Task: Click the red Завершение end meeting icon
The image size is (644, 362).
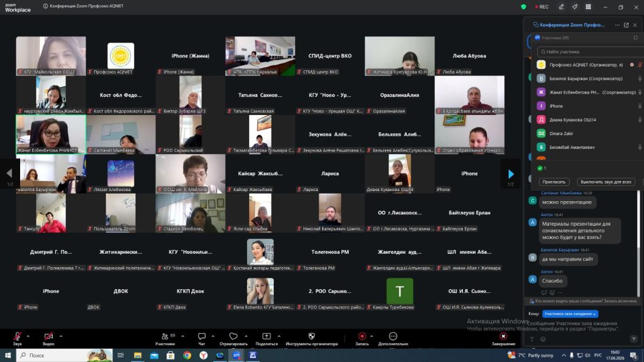Action: (503, 337)
